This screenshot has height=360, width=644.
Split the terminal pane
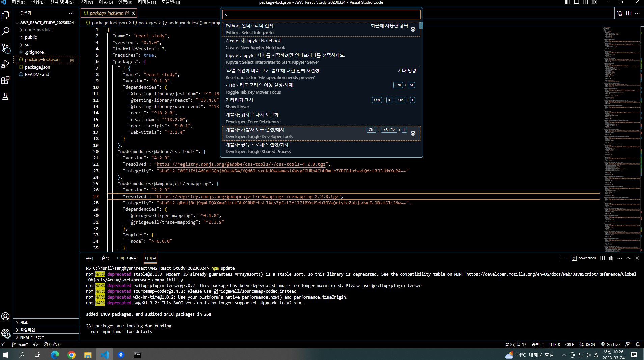(603, 258)
